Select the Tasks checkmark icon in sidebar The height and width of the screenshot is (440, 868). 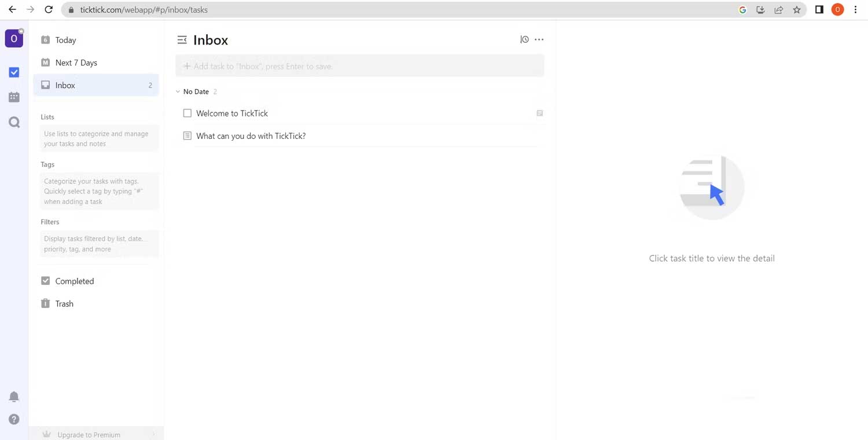pyautogui.click(x=14, y=72)
